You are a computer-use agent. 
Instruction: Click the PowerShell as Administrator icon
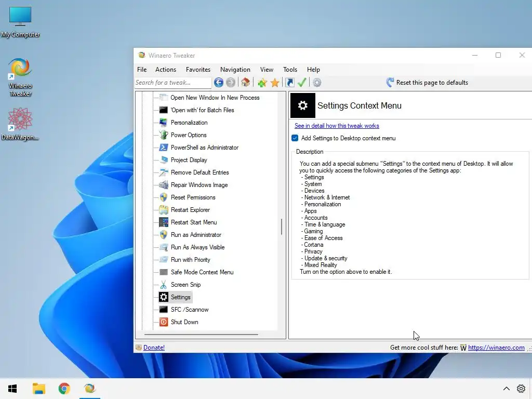164,148
